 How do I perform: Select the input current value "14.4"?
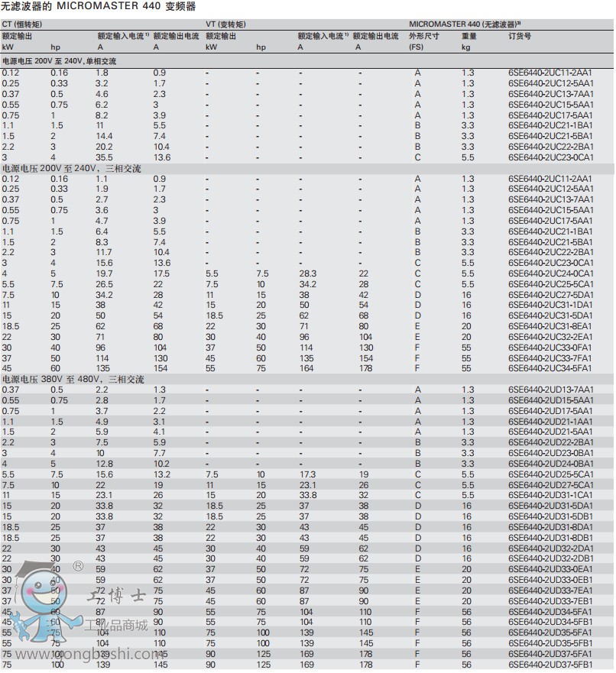point(104,136)
